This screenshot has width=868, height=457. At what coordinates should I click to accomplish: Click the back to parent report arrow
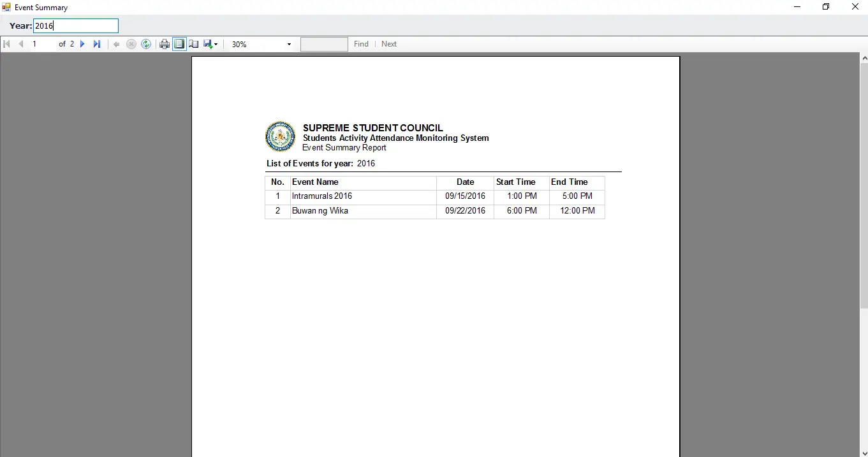coord(116,44)
